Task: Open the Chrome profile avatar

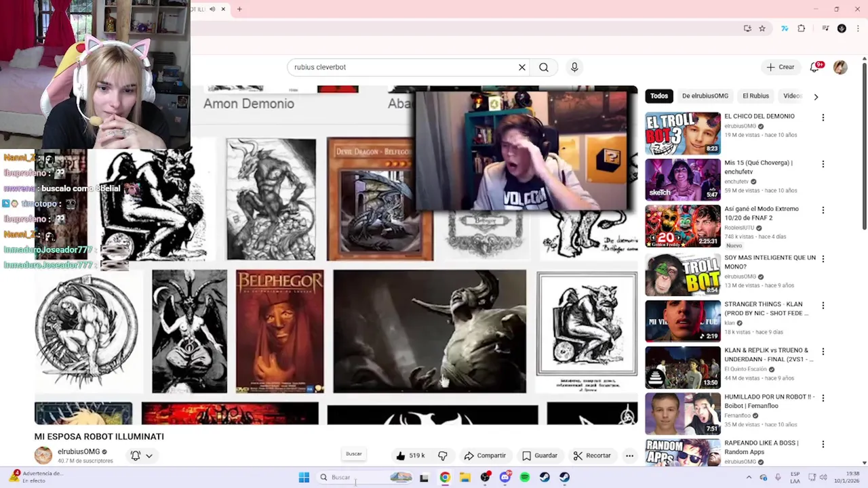Action: pos(842,28)
